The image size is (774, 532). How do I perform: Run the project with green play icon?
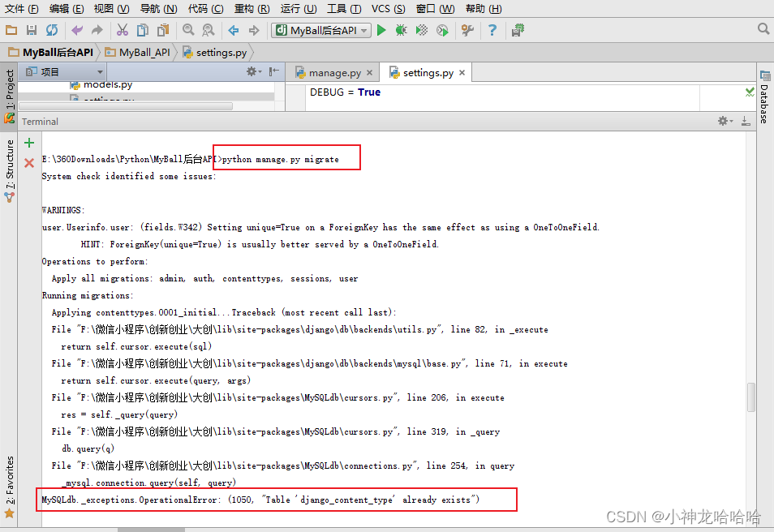pos(381,30)
